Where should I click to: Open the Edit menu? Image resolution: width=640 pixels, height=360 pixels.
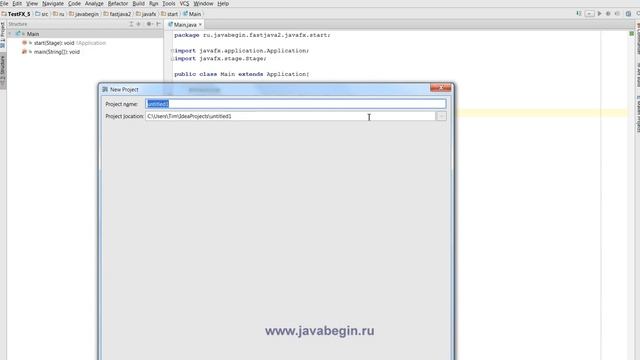click(x=17, y=3)
